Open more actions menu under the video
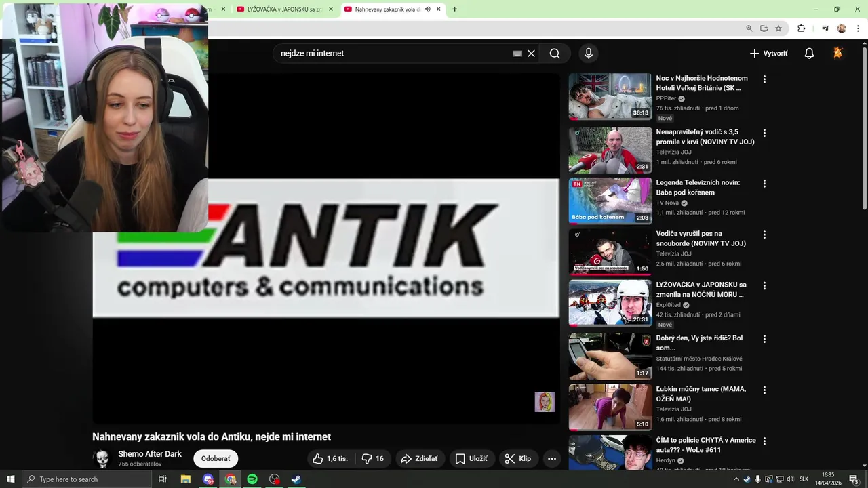 point(552,459)
